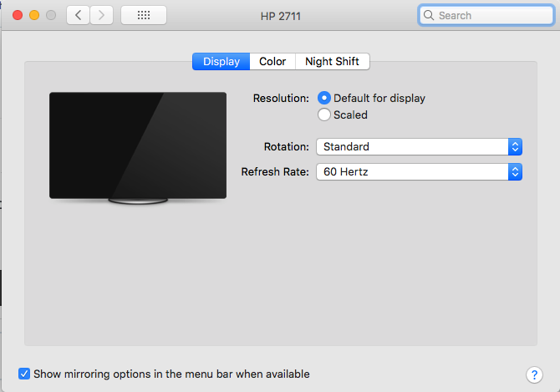Open help with the question mark button
Viewport: 560px width, 392px height.
(534, 374)
